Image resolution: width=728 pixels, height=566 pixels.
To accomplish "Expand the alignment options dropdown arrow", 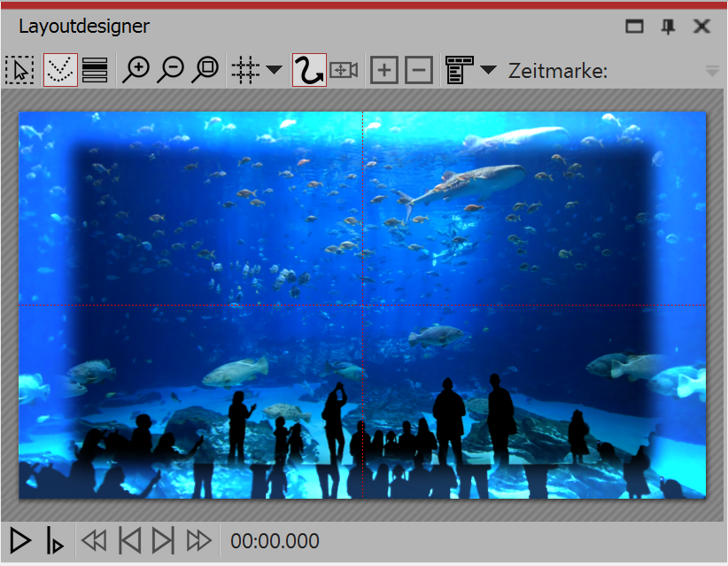I will point(488,70).
